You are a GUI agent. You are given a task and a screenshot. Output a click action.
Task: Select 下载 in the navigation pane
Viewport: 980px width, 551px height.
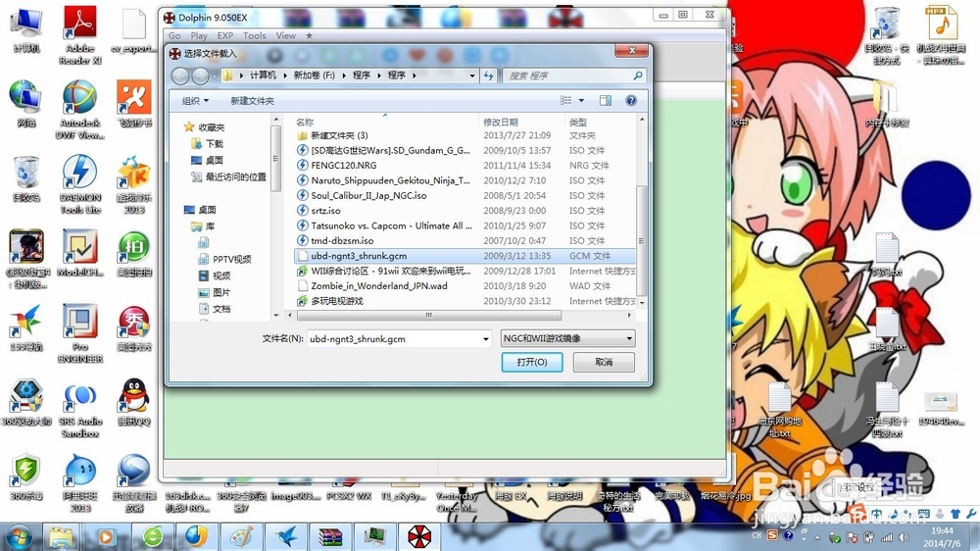208,144
